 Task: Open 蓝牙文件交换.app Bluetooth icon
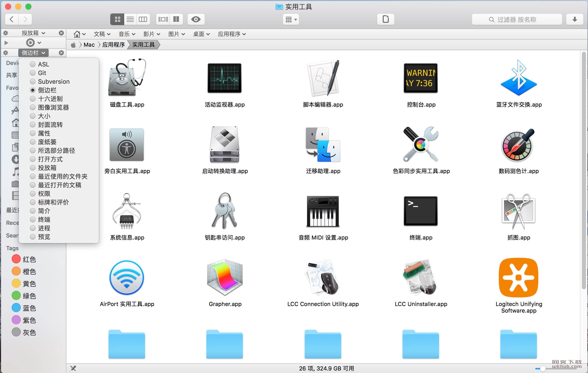click(519, 78)
